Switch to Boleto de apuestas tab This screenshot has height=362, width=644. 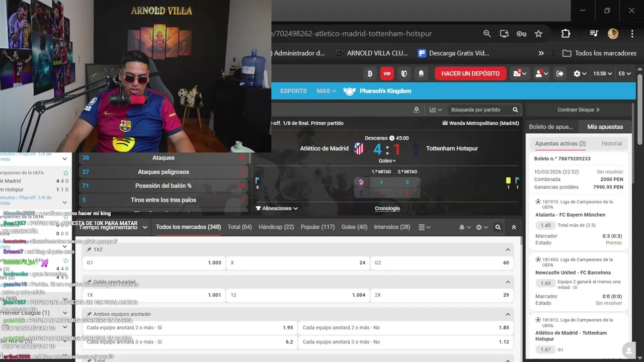(x=550, y=127)
